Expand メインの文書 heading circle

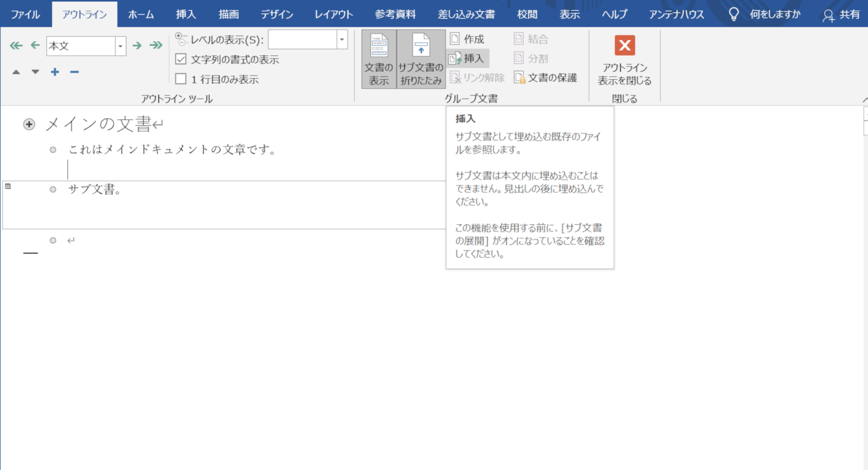[x=29, y=124]
